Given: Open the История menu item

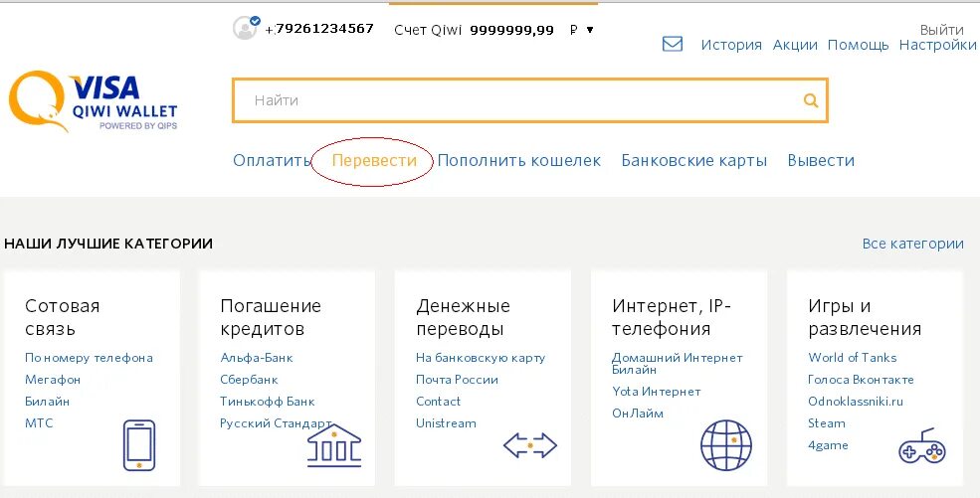Looking at the screenshot, I should click(731, 45).
